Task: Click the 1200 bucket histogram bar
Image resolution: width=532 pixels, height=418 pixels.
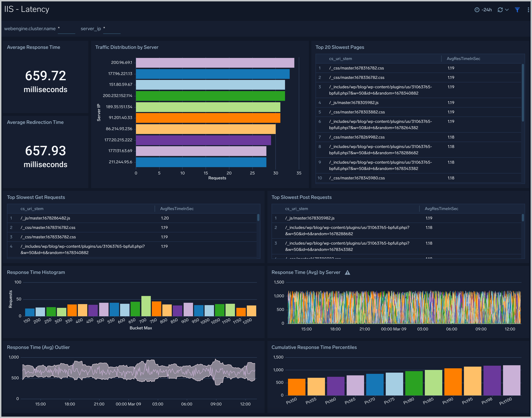Action: [252, 311]
